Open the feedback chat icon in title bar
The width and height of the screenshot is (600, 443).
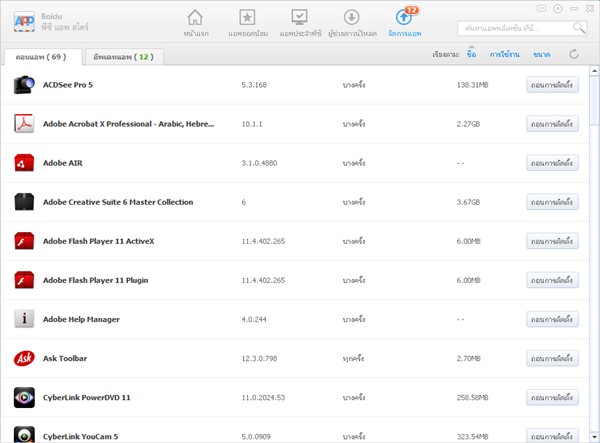coord(541,8)
